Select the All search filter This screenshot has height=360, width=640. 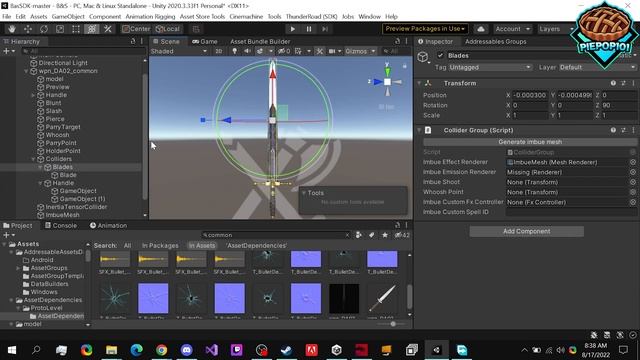[x=127, y=246]
